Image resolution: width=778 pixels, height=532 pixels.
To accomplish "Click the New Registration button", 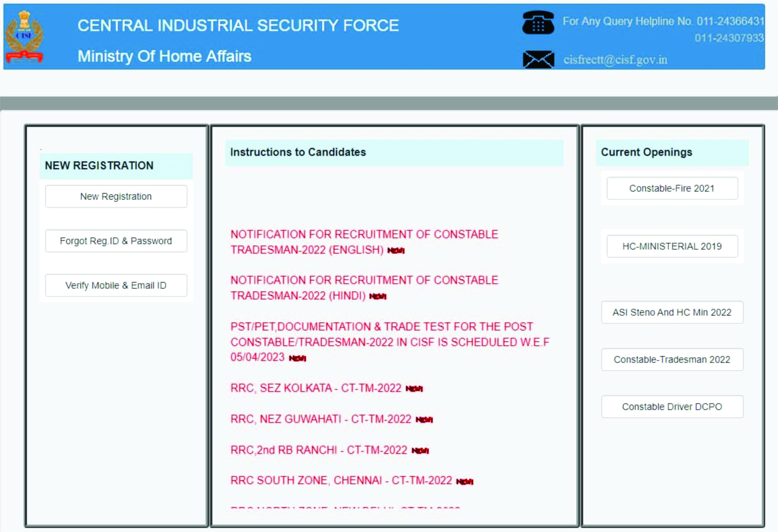I will coord(116,196).
